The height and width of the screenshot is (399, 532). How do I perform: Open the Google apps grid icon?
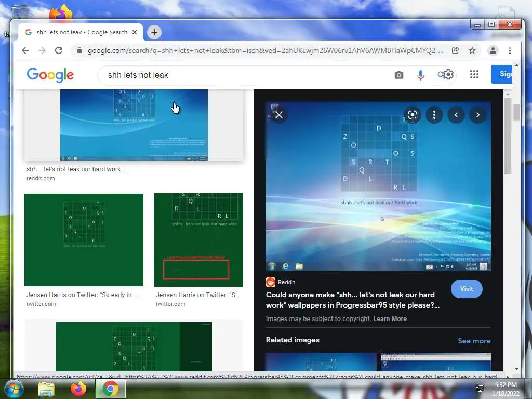point(474,74)
